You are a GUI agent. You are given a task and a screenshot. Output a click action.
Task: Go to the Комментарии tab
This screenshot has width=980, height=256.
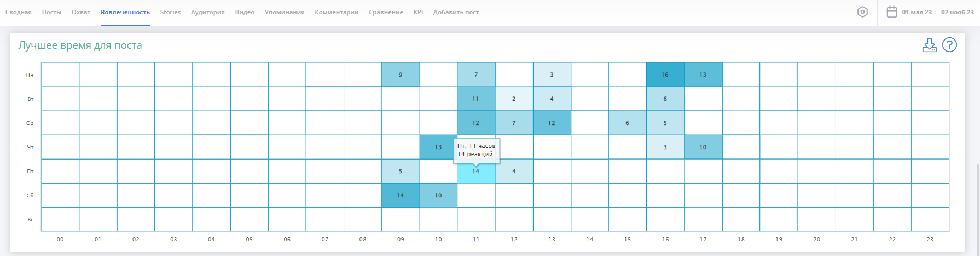[x=337, y=12]
